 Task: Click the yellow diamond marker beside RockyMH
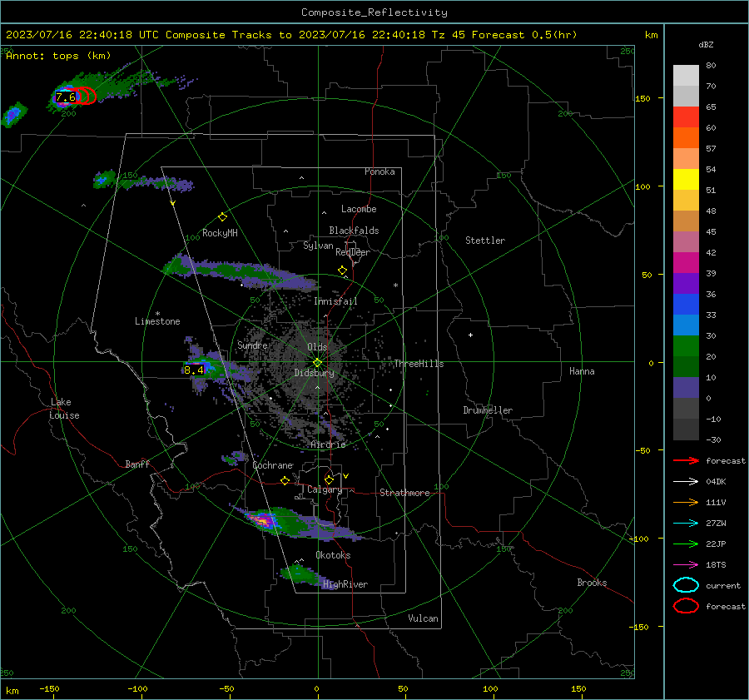(x=222, y=217)
